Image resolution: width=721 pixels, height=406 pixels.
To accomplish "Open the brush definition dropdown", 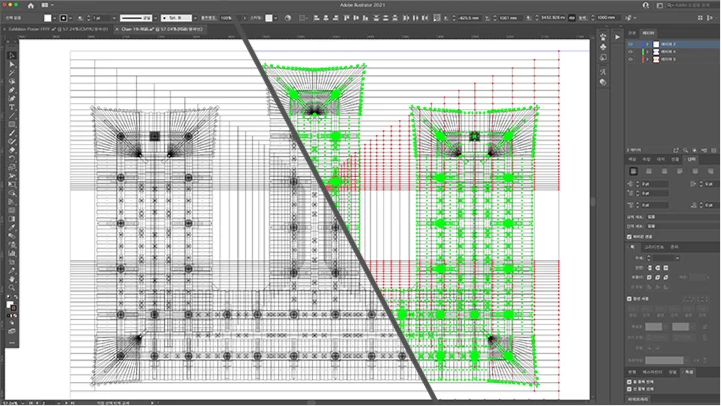I will 195,18.
